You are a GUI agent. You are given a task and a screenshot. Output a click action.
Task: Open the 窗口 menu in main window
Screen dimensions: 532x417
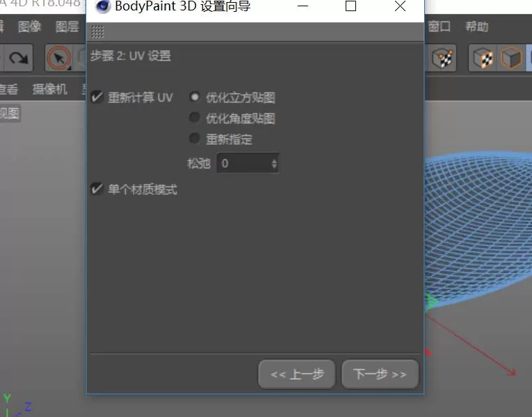[439, 26]
